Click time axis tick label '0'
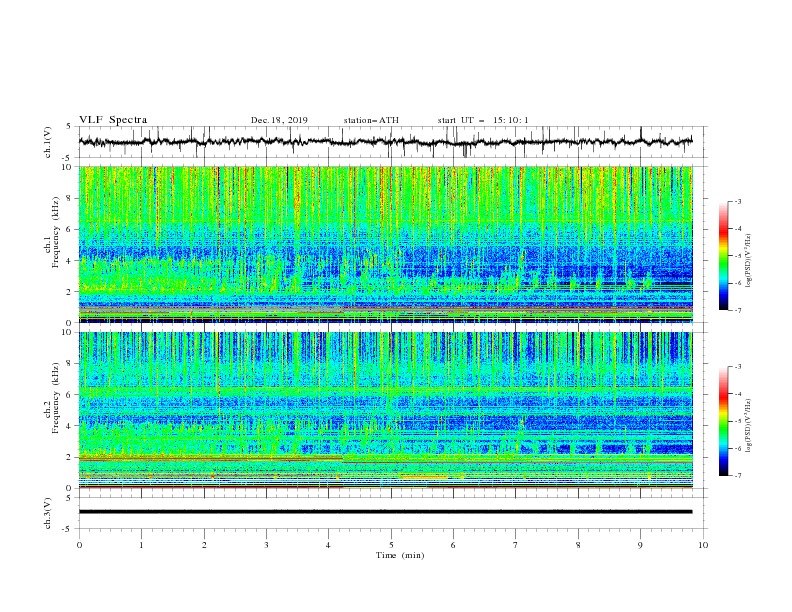This screenshot has height=612, width=792. coord(79,545)
